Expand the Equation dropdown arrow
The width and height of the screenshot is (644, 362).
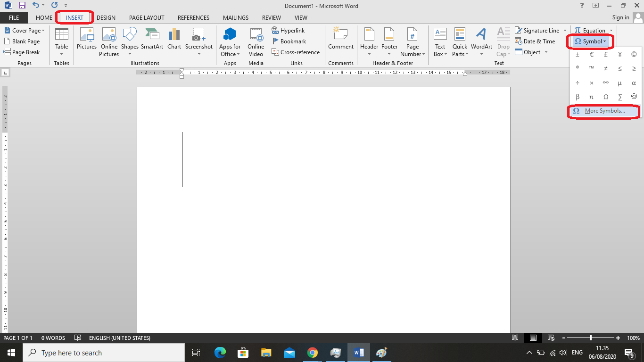(x=611, y=31)
